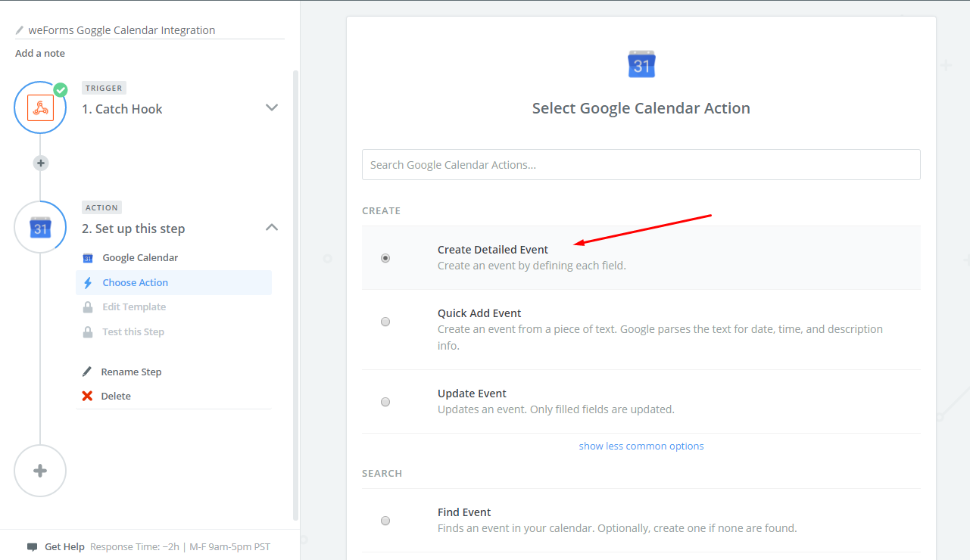The height and width of the screenshot is (560, 970).
Task: Click 'Create an event by defining each field.' description
Action: pyautogui.click(x=532, y=266)
